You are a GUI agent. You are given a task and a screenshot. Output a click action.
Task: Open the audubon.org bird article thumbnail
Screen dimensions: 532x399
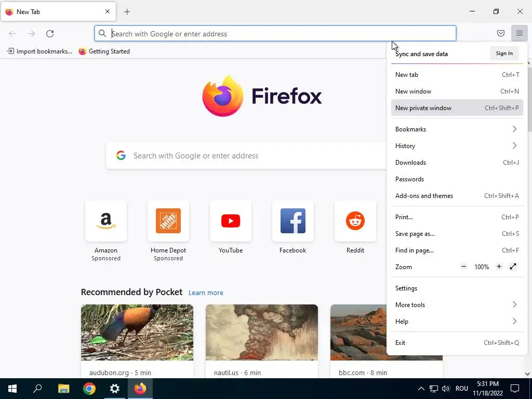[137, 332]
